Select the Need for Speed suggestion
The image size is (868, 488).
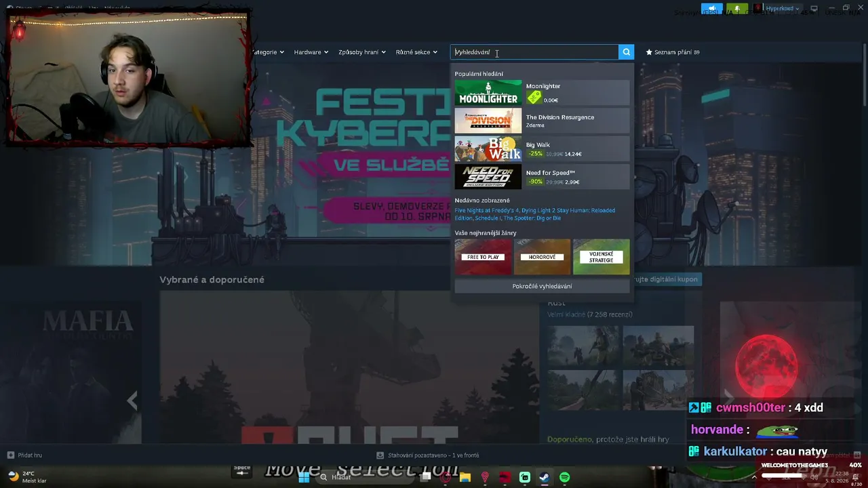[542, 176]
